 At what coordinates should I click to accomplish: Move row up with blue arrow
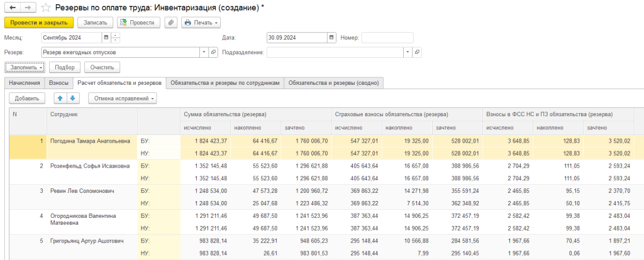[60, 98]
